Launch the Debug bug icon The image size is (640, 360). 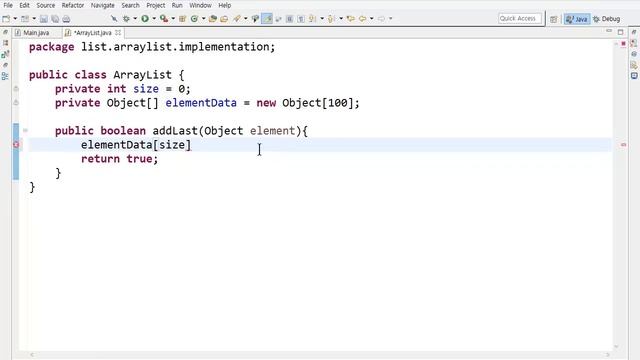tap(126, 19)
